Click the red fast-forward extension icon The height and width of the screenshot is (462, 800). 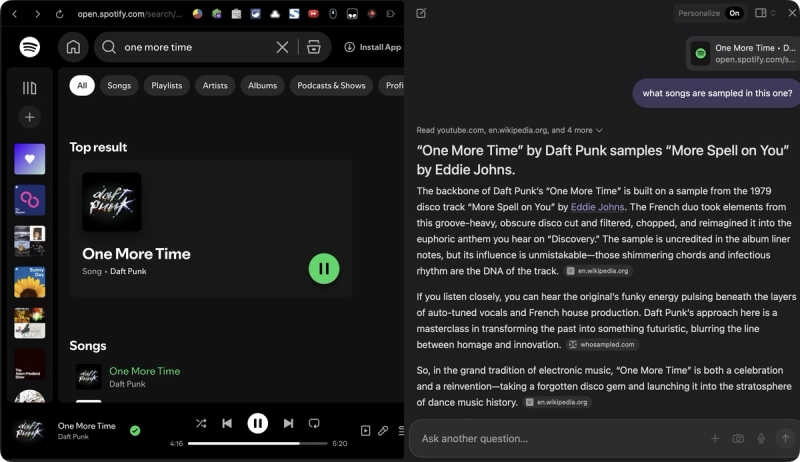coord(314,14)
